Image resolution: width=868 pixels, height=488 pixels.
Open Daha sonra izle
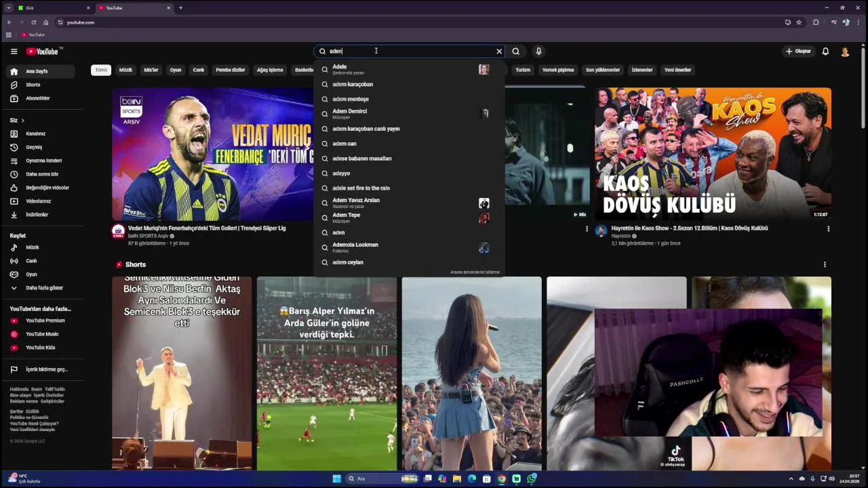click(x=40, y=174)
